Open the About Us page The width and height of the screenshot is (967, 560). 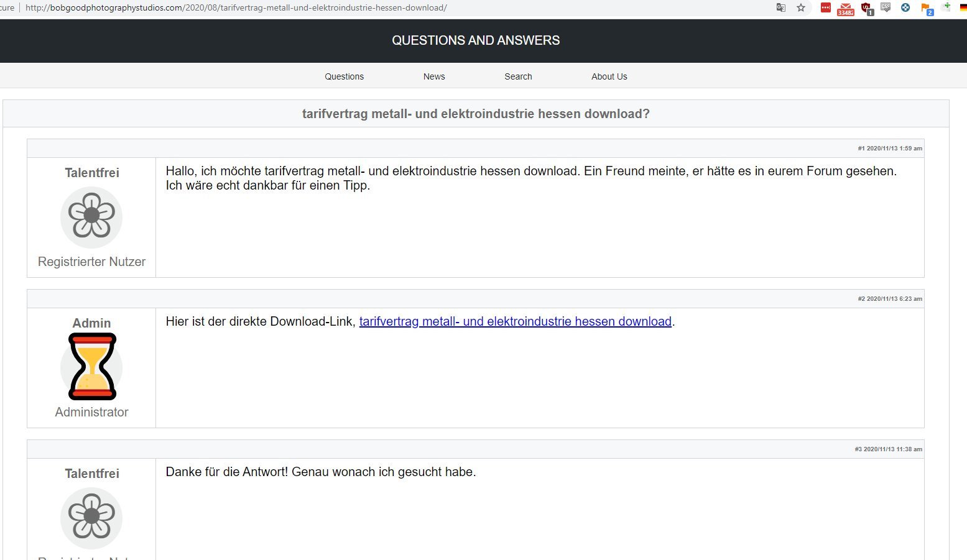click(609, 76)
